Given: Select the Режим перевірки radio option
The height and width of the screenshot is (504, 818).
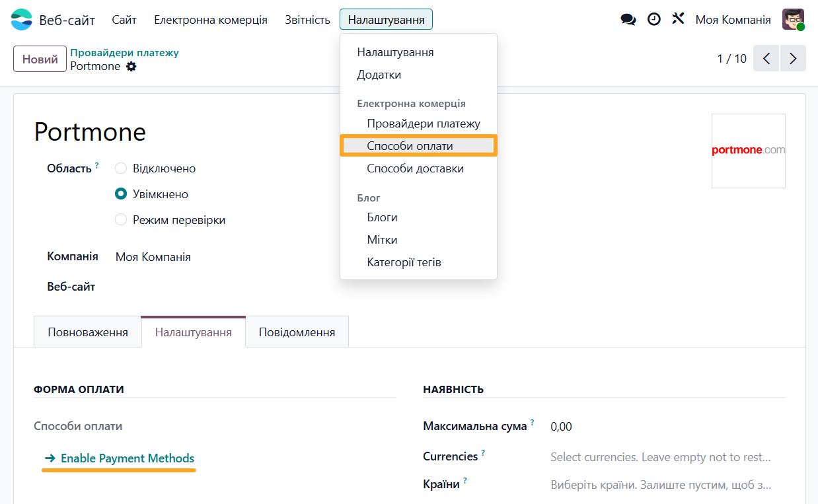Looking at the screenshot, I should coord(121,220).
